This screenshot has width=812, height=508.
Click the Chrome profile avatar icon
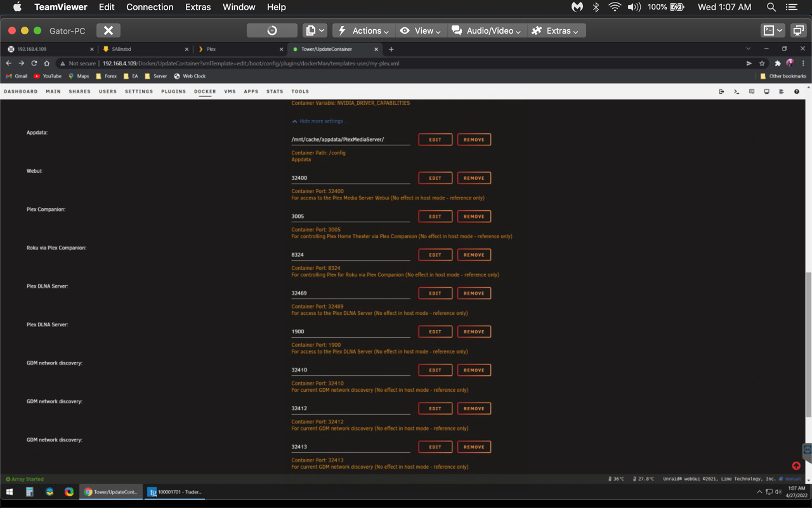pyautogui.click(x=790, y=63)
